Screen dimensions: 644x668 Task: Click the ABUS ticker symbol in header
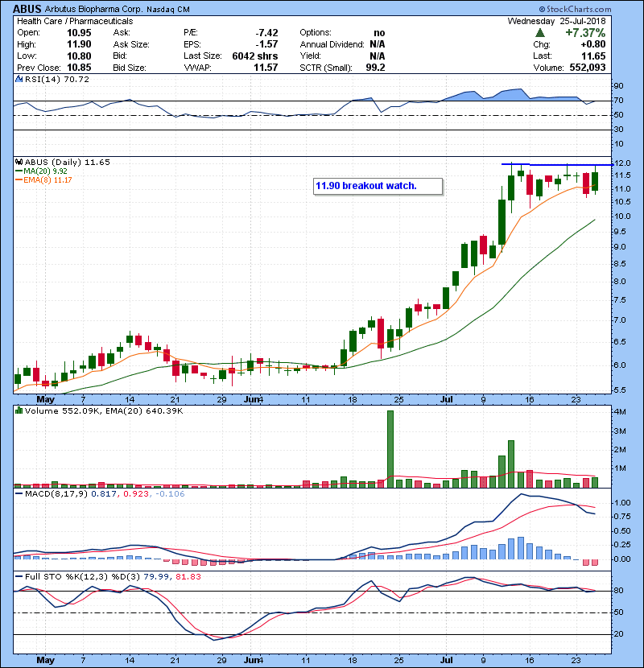coord(27,9)
